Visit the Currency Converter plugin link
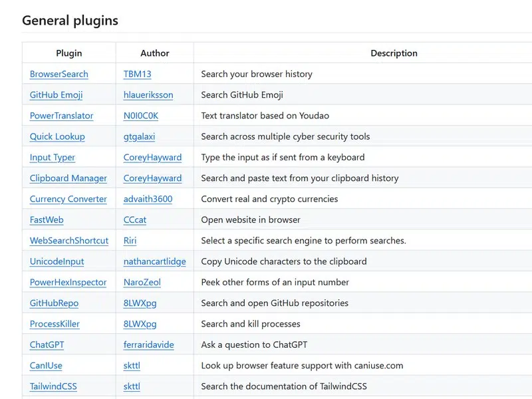This screenshot has width=532, height=399. (68, 199)
